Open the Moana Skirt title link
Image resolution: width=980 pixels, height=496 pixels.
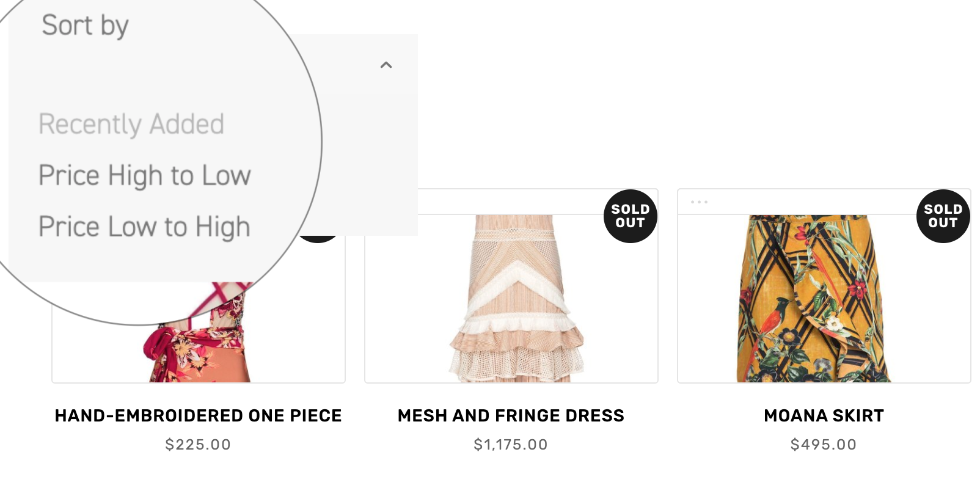824,416
